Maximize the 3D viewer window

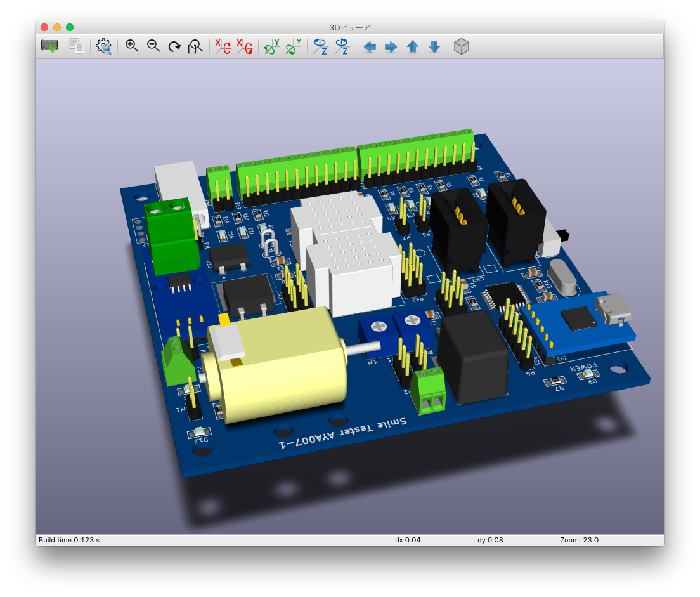[x=70, y=27]
